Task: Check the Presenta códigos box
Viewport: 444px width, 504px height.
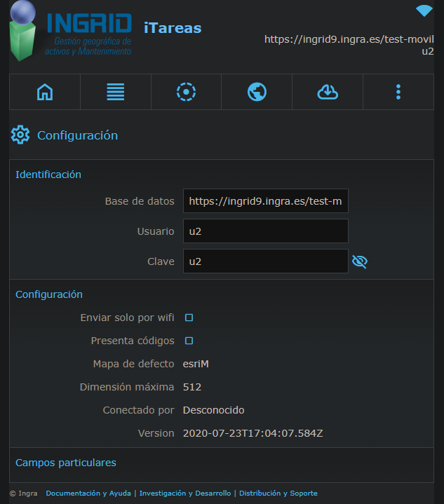Action: pyautogui.click(x=189, y=341)
